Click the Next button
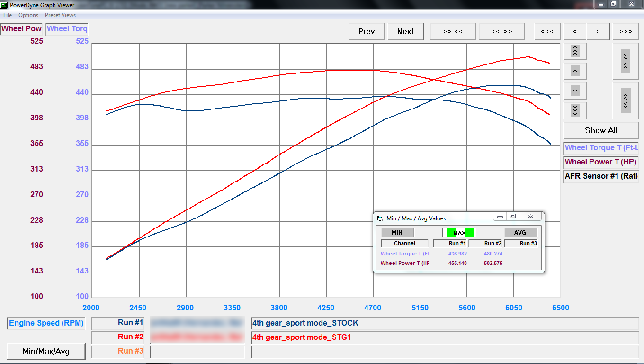 (405, 31)
